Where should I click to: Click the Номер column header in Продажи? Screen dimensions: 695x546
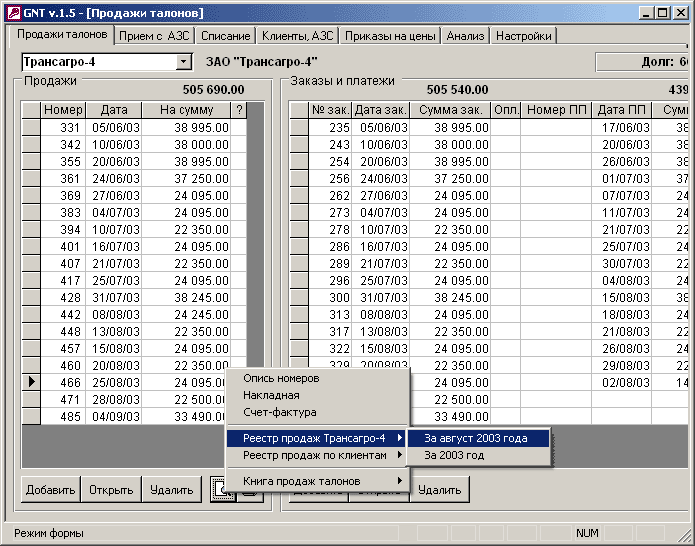[x=63, y=109]
